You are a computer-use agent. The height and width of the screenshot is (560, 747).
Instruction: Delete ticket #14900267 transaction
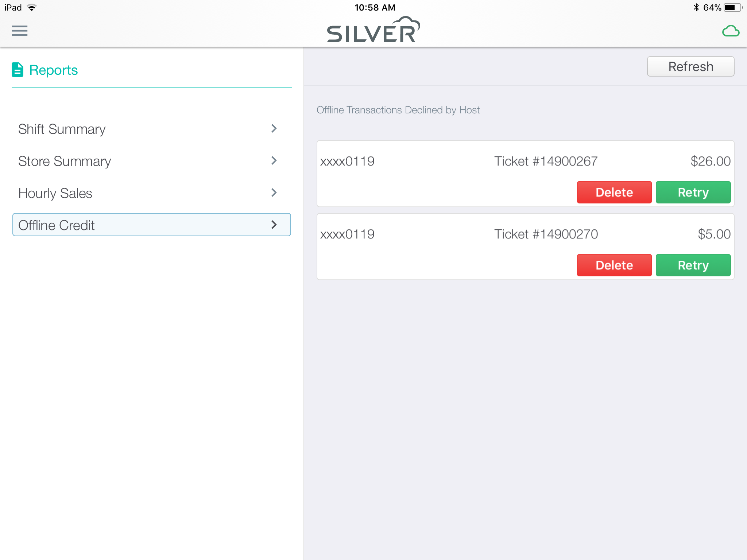(614, 192)
